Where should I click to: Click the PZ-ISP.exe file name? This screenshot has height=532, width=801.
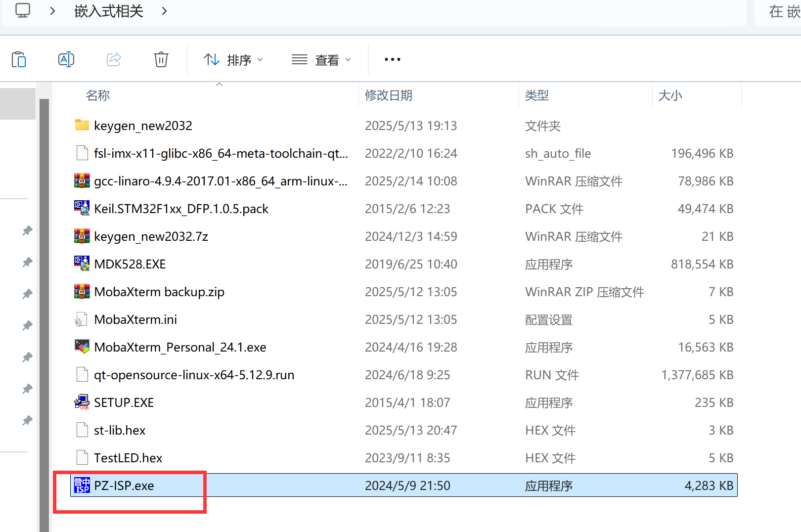coord(124,486)
